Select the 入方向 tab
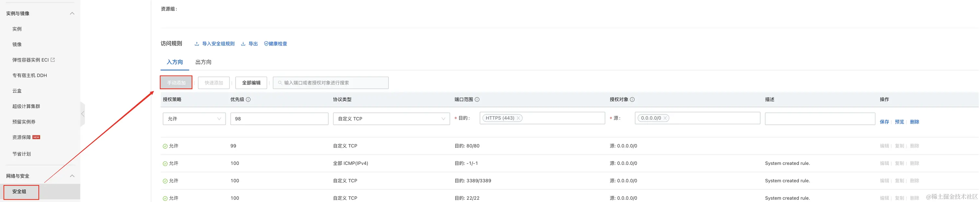 175,62
